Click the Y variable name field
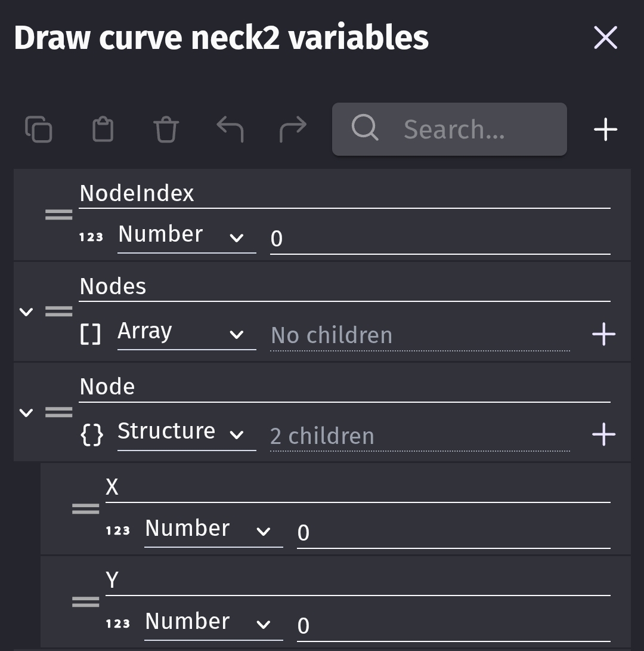The height and width of the screenshot is (651, 644). coord(358,580)
